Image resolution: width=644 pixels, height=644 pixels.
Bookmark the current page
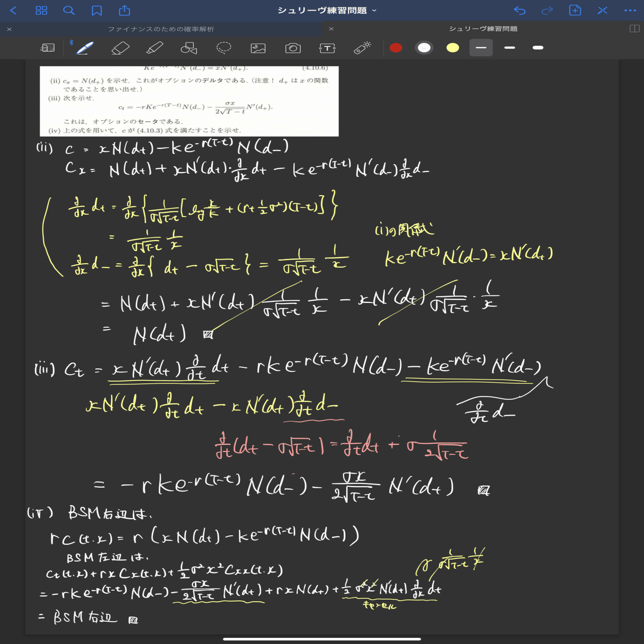[97, 10]
